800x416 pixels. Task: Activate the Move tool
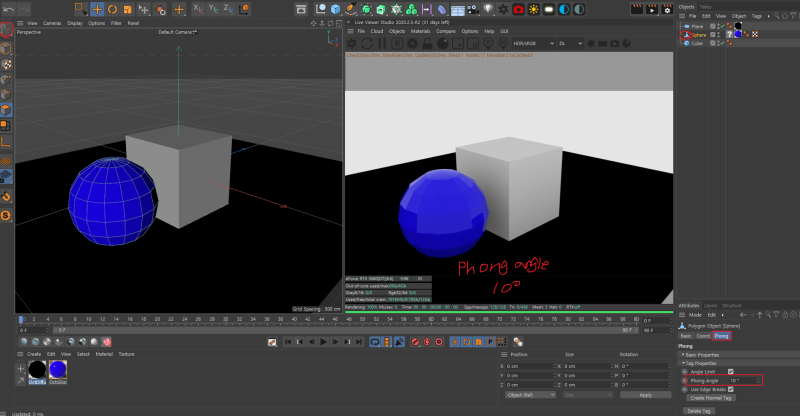click(x=97, y=9)
